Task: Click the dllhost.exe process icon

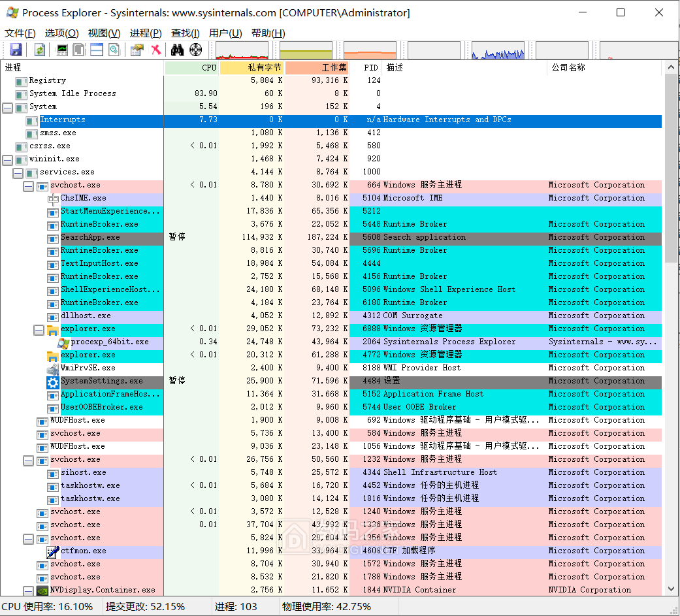Action: 52,317
